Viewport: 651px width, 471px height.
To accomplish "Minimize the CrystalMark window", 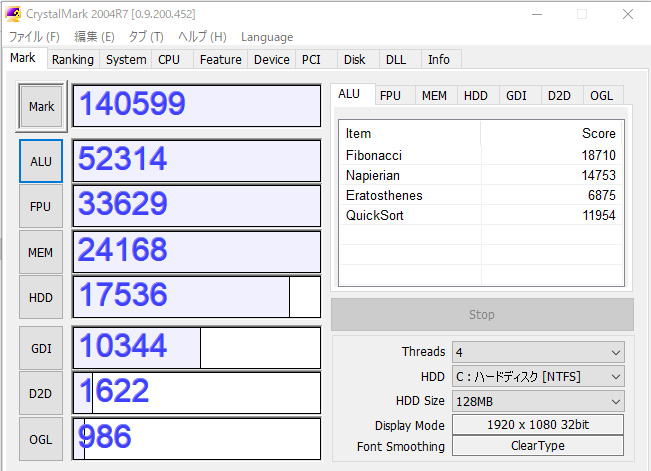I will coord(537,15).
